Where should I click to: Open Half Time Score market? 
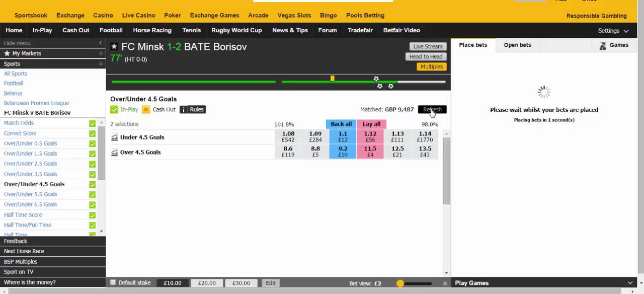[x=23, y=215]
